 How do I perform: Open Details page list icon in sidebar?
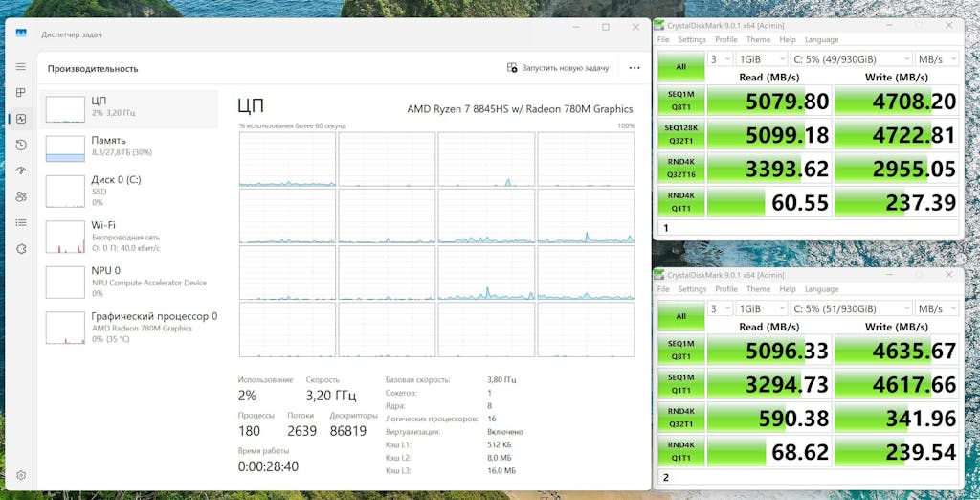click(21, 222)
